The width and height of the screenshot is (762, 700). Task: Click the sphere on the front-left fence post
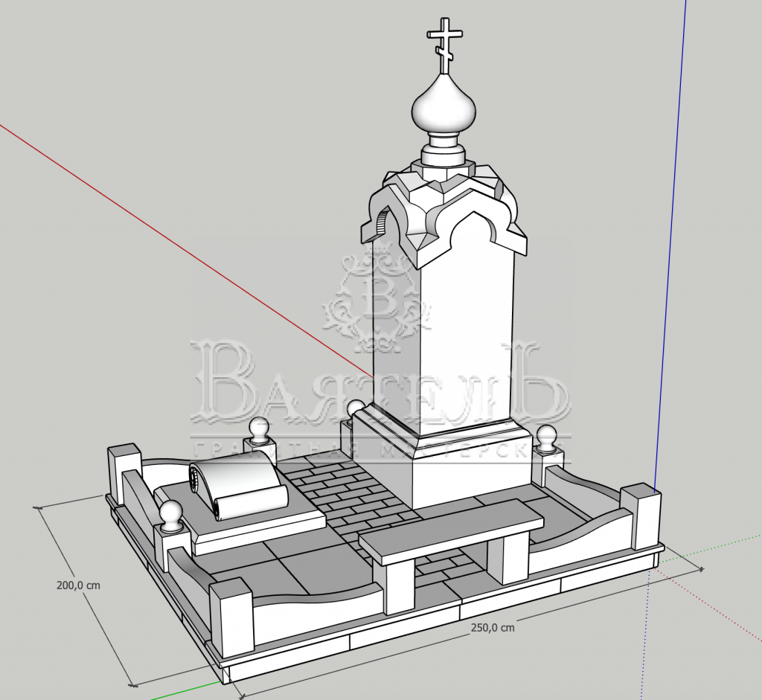click(172, 514)
